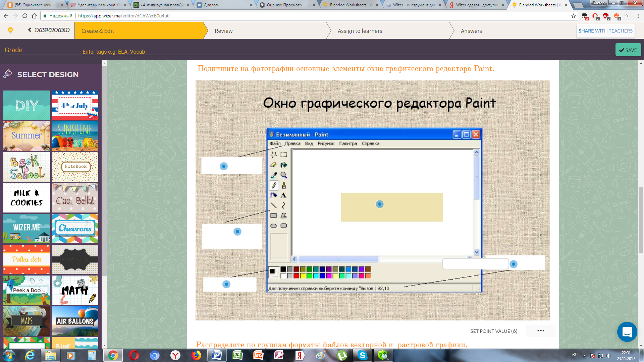This screenshot has width=644, height=362.
Task: Select the Chevrons design
Action: [x=75, y=229]
